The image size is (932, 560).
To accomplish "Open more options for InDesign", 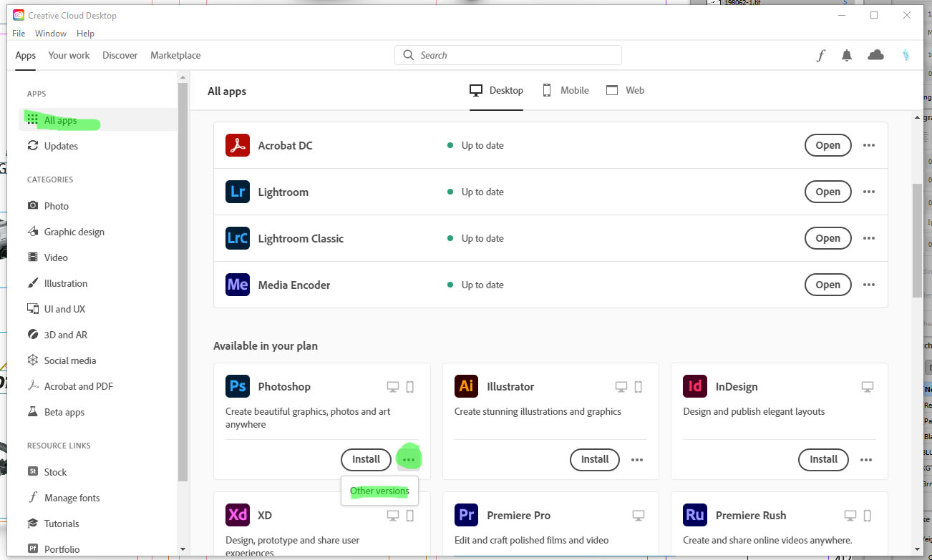I will (x=866, y=460).
